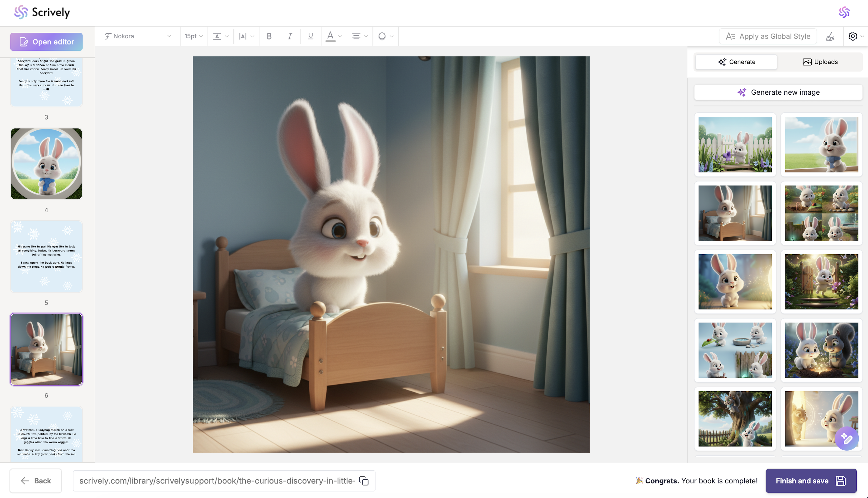Image resolution: width=868 pixels, height=498 pixels.
Task: Open the text alignment dropdown
Action: tap(359, 36)
